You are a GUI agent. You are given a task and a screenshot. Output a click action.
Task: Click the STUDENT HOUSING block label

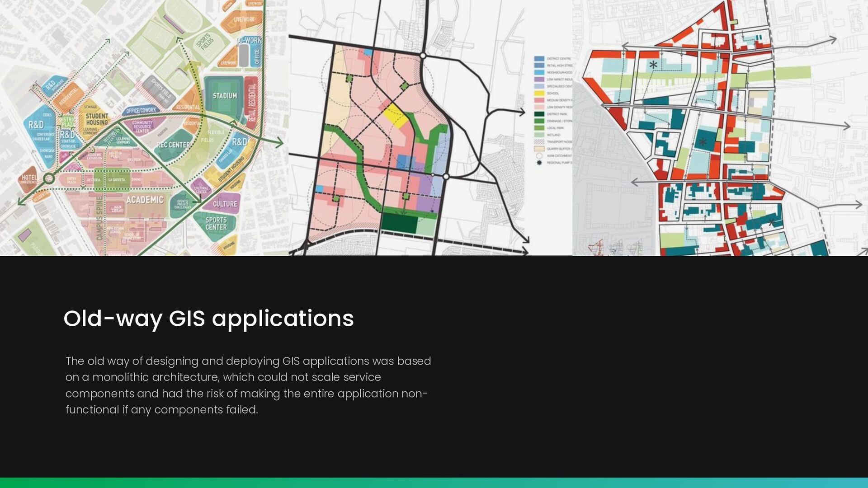(97, 119)
